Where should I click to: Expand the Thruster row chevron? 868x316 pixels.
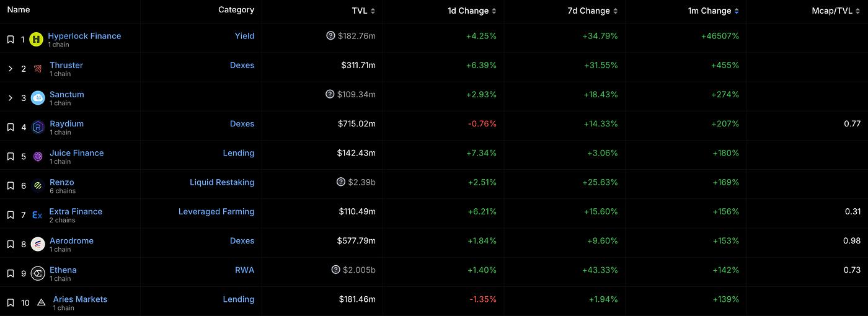point(11,69)
